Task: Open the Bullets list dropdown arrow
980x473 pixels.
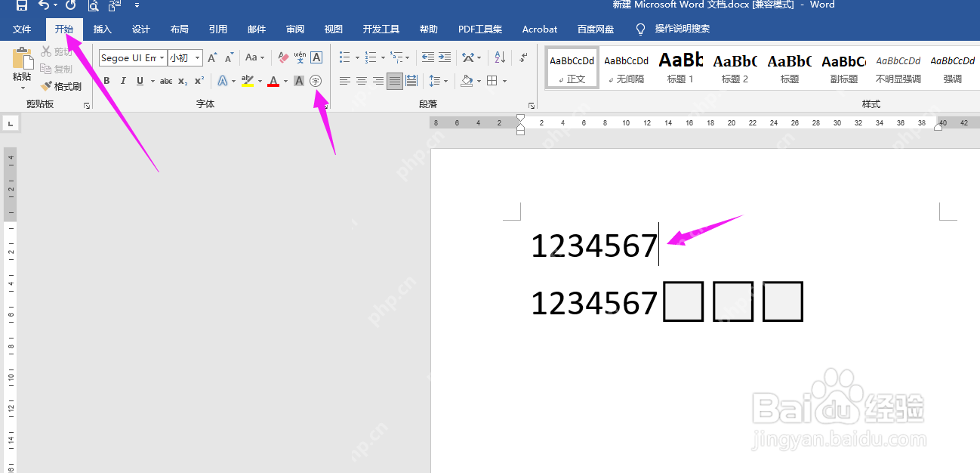Action: click(x=358, y=57)
